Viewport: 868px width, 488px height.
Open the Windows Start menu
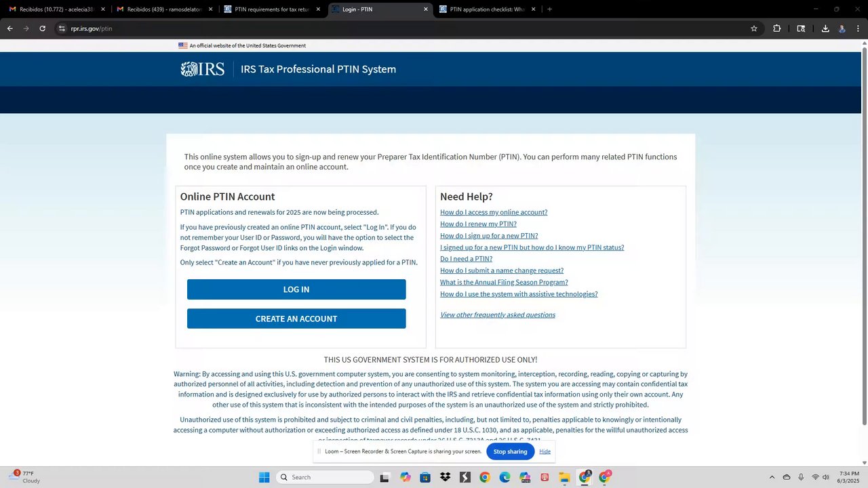pos(264,477)
